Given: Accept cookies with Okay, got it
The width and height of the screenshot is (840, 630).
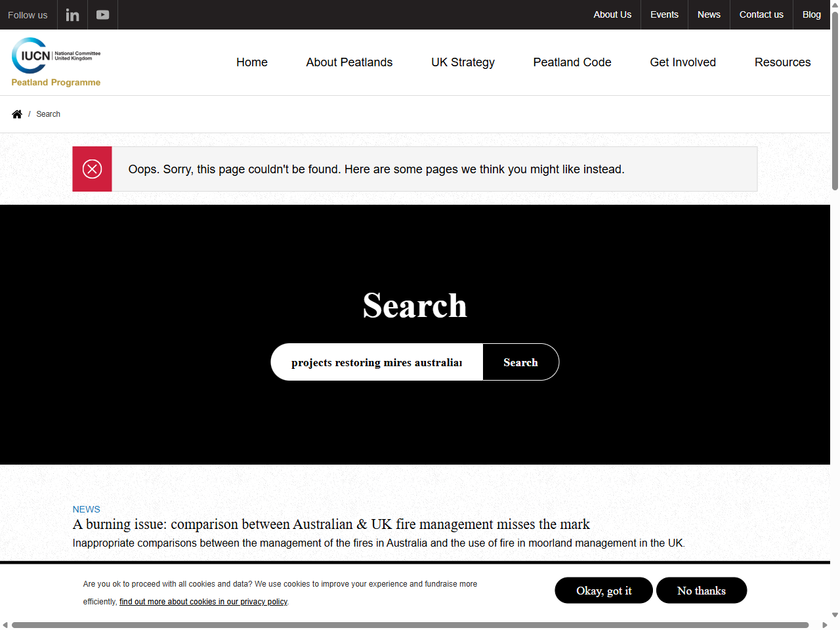Looking at the screenshot, I should click(x=604, y=591).
